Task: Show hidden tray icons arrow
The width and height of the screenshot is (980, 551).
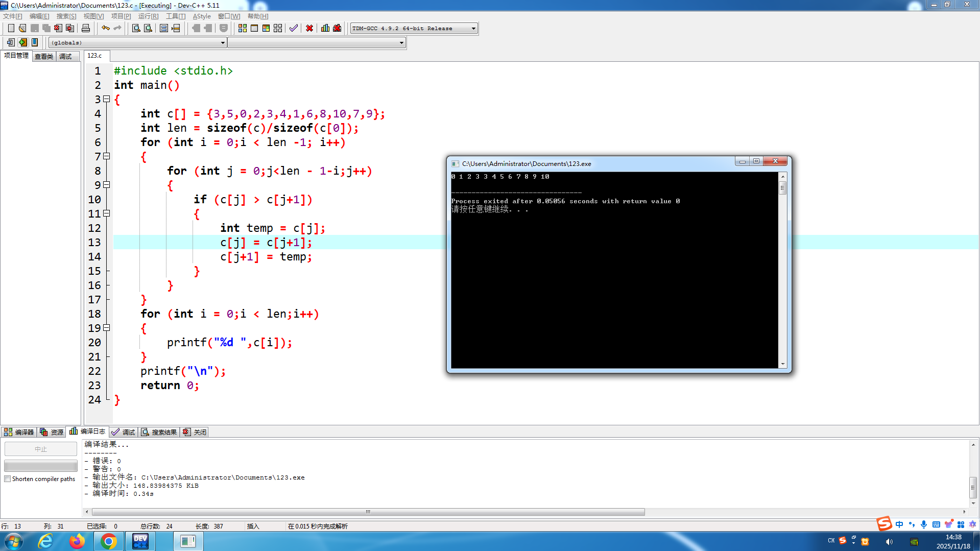Action: 853,544
